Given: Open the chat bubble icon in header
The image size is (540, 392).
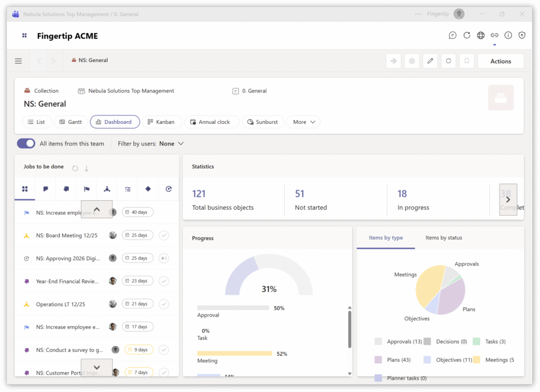Looking at the screenshot, I should (452, 35).
